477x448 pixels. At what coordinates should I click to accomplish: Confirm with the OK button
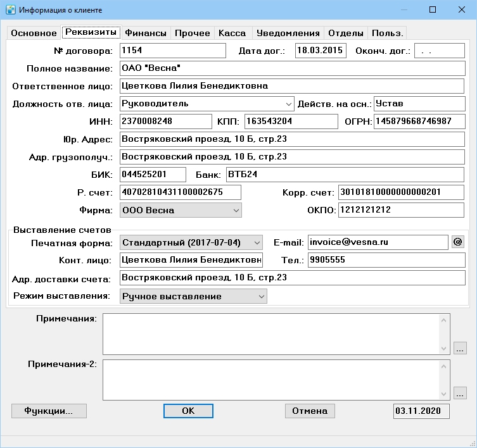[x=188, y=411]
